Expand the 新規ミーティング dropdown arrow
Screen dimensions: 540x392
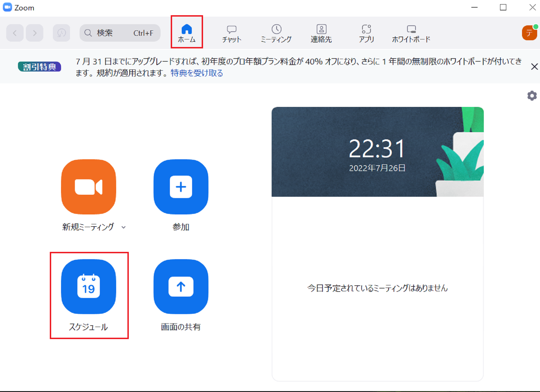123,227
